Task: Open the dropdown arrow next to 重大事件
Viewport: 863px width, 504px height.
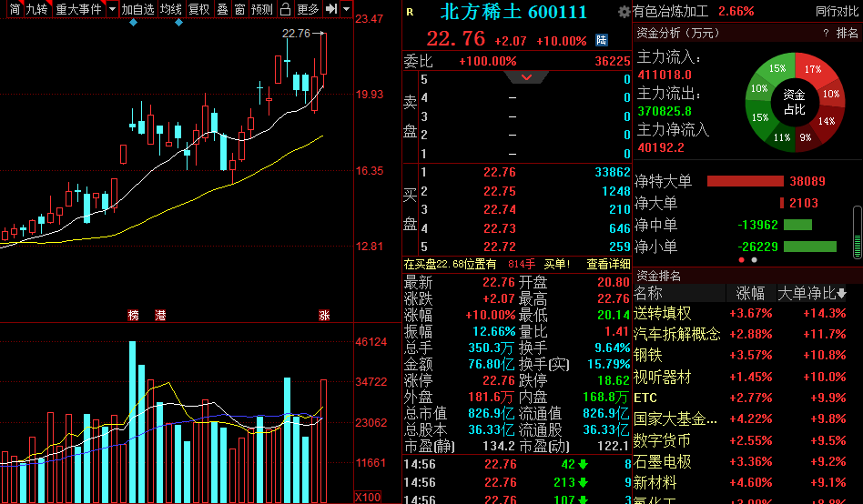Action: point(112,9)
